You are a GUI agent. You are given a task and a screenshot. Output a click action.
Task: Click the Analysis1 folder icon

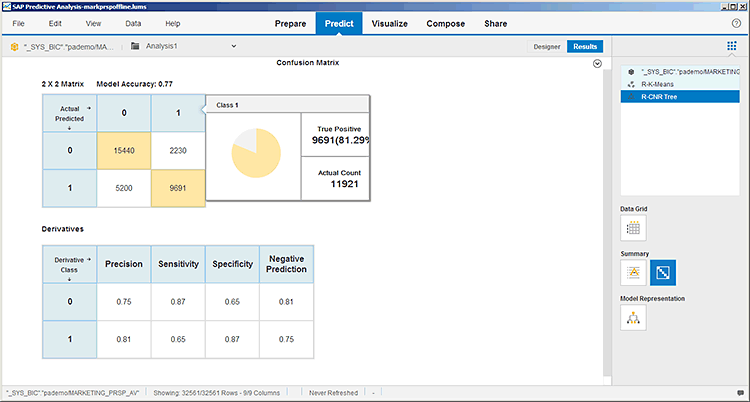(x=135, y=46)
